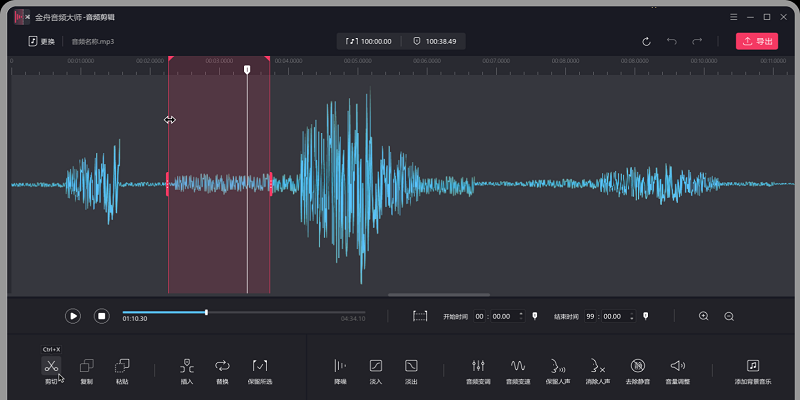The width and height of the screenshot is (800, 400).
Task: Apply Keep Selection (保留所选) tool
Action: 260,366
